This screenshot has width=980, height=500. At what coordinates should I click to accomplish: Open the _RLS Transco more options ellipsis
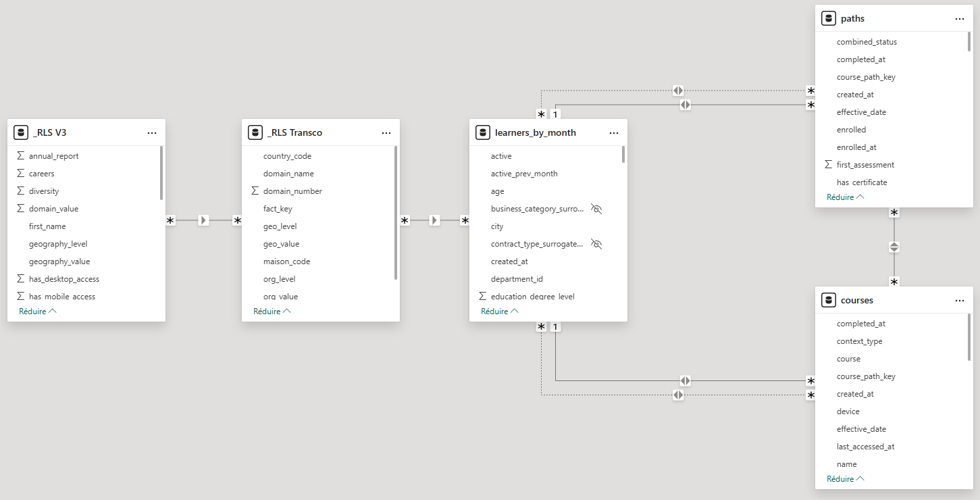[x=386, y=133]
